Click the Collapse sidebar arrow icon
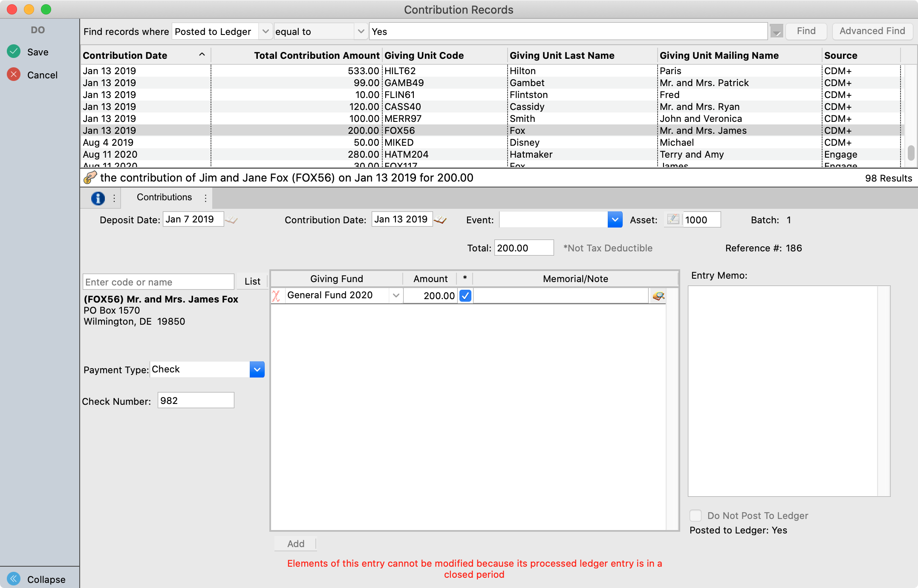 click(14, 579)
